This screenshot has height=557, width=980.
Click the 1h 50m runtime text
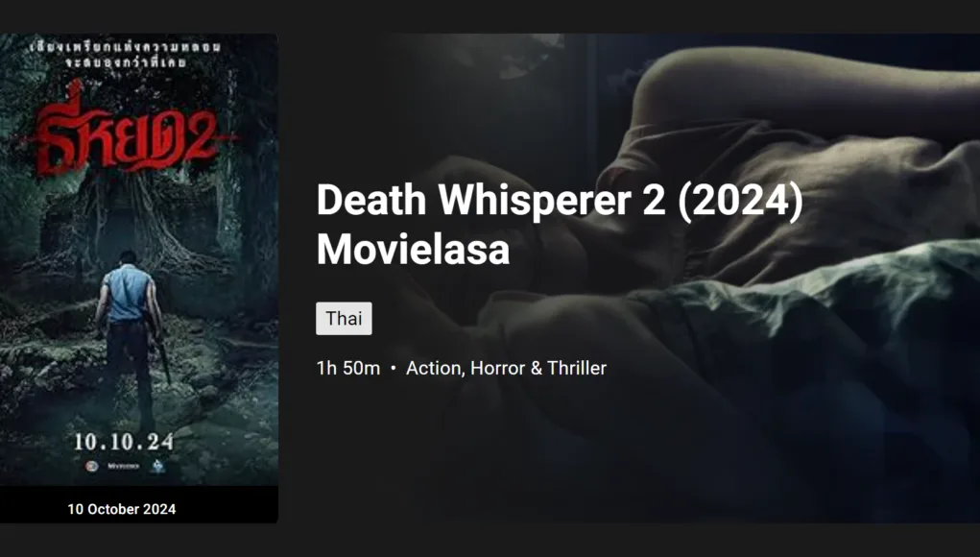point(348,368)
